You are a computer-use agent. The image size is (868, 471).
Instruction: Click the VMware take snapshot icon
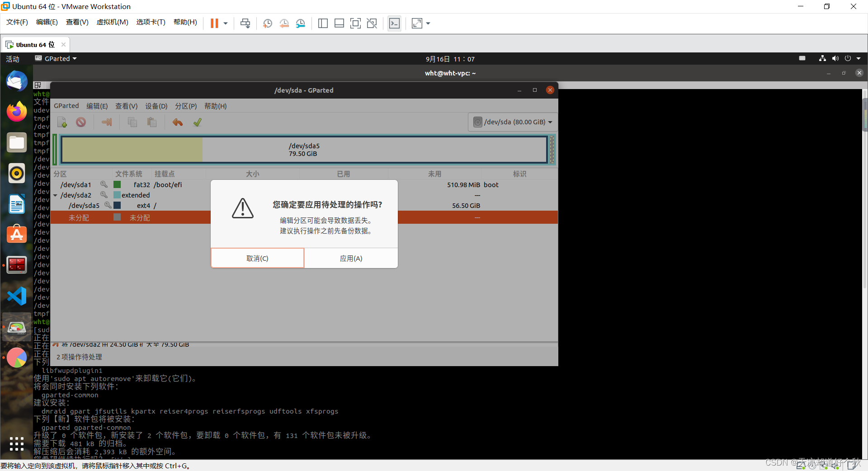pyautogui.click(x=268, y=24)
